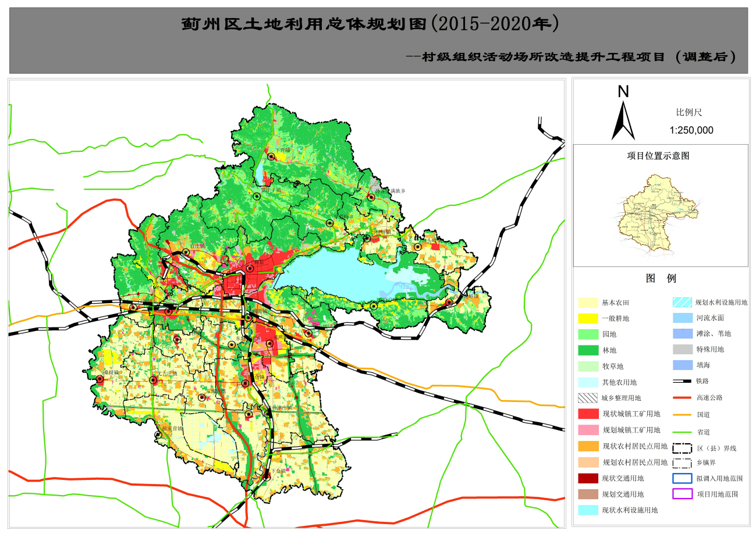This screenshot has width=756, height=534.
Task: Select the 林地 dark green legend swatch
Action: pyautogui.click(x=588, y=350)
